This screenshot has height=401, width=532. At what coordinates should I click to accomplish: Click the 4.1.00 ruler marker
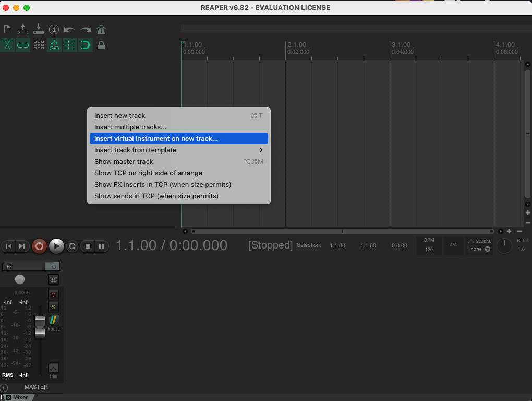[x=505, y=45]
